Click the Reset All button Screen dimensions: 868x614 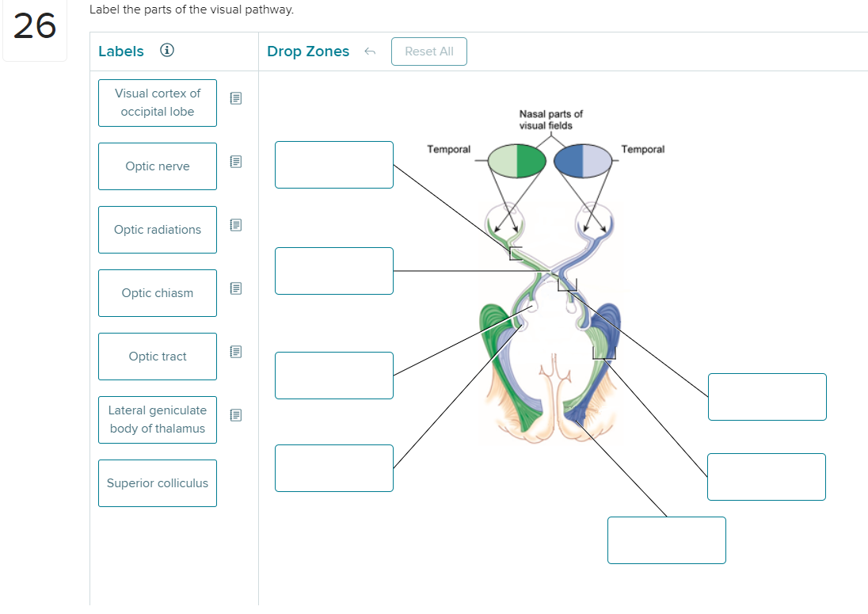[x=428, y=51]
